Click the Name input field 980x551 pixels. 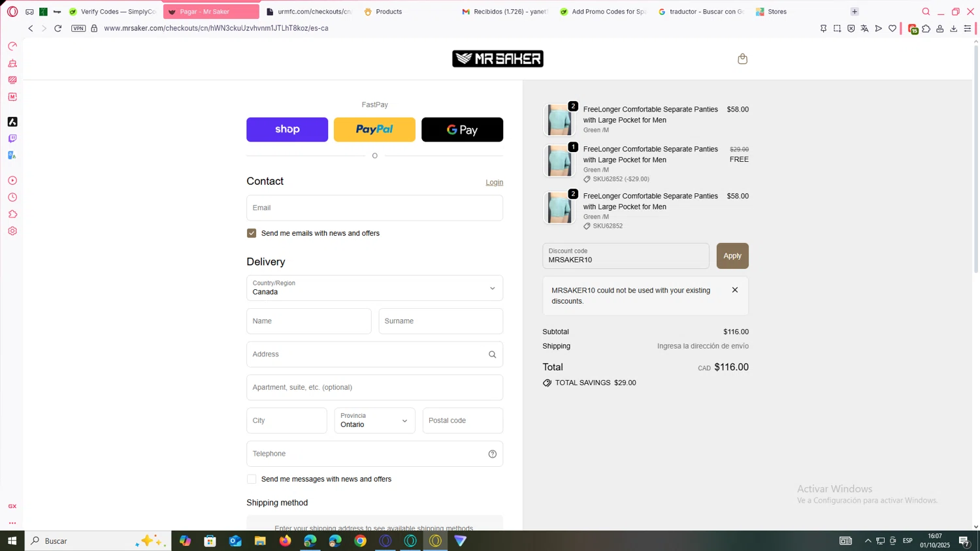[309, 321]
